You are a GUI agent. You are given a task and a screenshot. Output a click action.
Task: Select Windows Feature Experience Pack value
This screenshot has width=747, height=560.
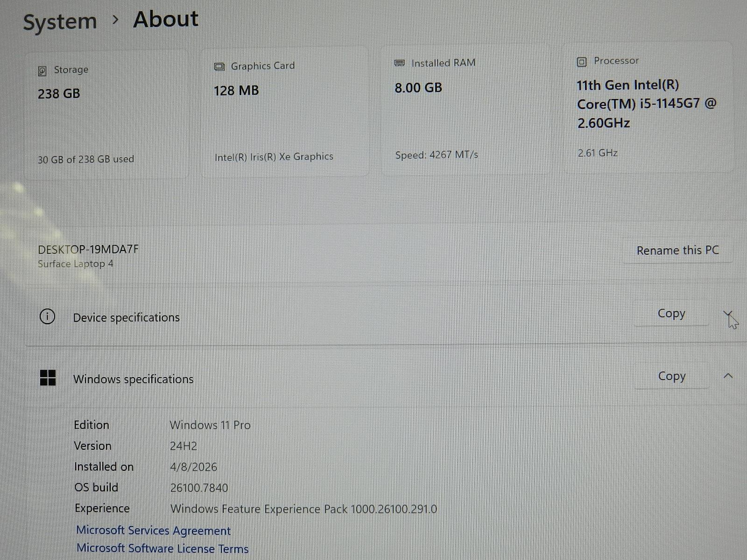[303, 509]
